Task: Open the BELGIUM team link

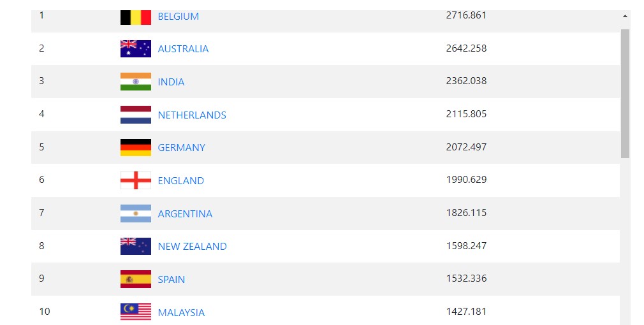Action: (x=179, y=17)
